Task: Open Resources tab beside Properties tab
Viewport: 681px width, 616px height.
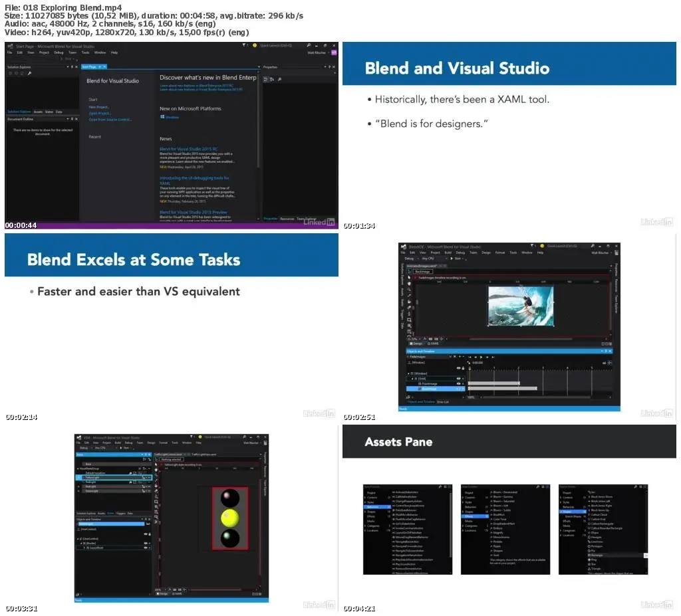Action: pyautogui.click(x=287, y=219)
